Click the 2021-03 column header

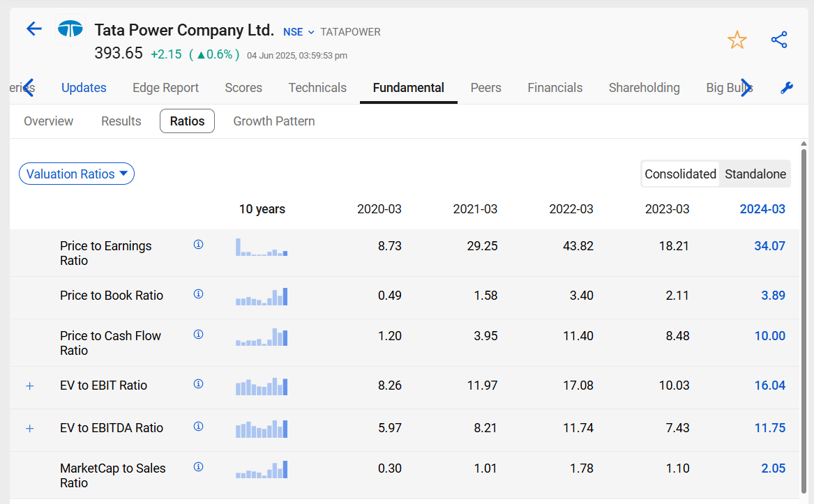[475, 209]
